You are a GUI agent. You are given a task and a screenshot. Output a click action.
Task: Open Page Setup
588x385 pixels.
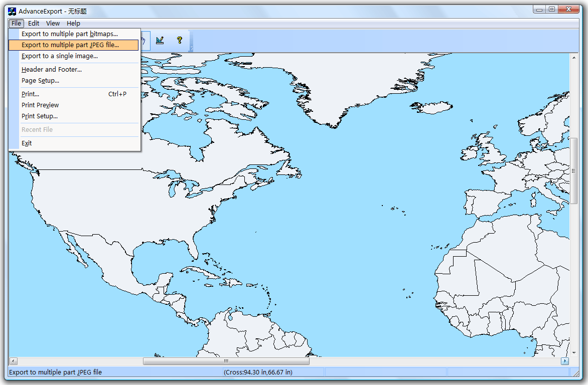[45, 80]
